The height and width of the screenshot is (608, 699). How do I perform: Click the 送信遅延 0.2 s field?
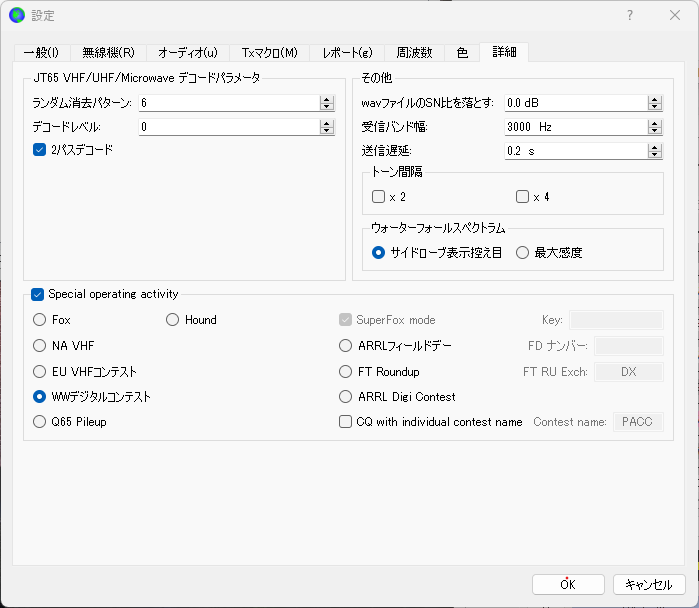pyautogui.click(x=576, y=151)
